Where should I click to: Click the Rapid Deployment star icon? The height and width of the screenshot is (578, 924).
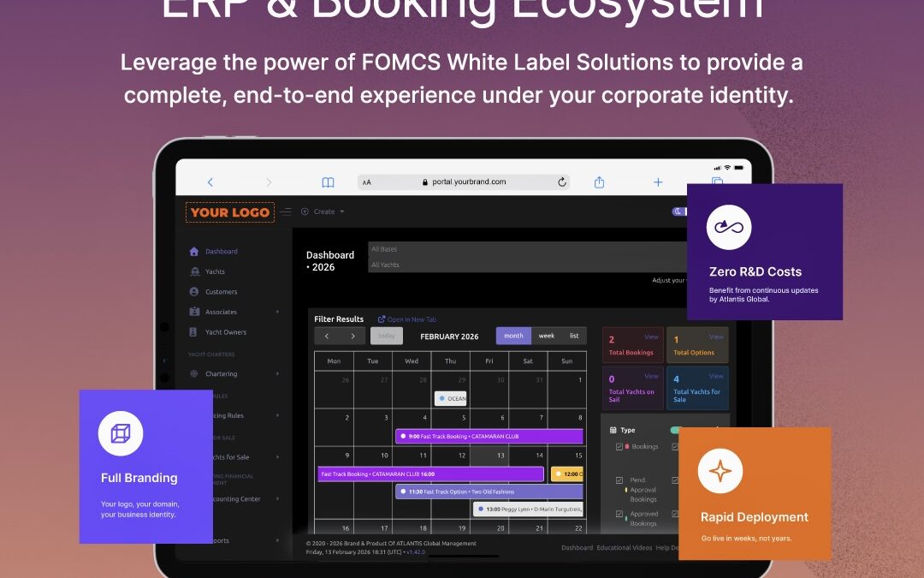tap(720, 471)
